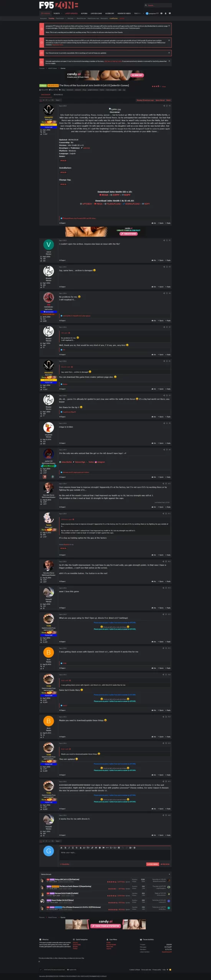Expand the Similar threads section arrow
The height and width of the screenshot is (980, 211).
tap(169, 874)
